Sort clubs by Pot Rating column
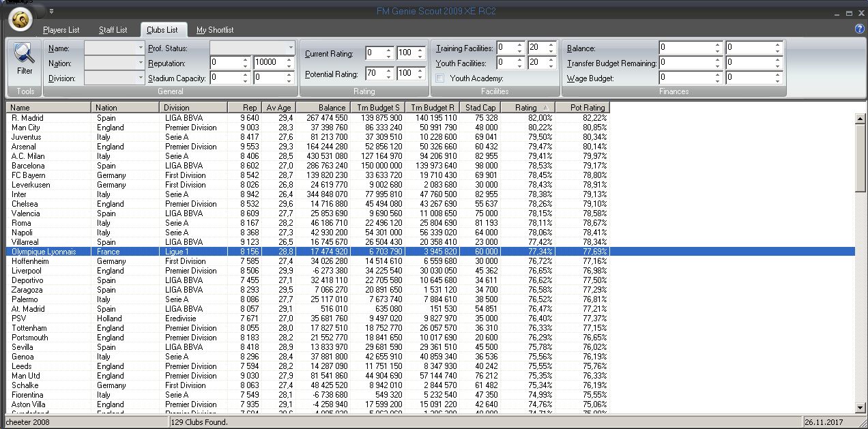Image resolution: width=868 pixels, height=429 pixels. [581, 108]
